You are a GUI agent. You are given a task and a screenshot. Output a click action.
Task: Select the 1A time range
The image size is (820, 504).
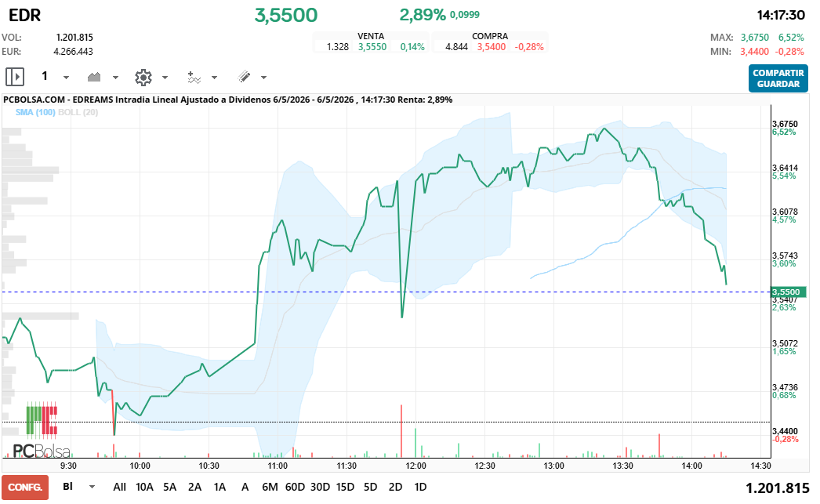point(220,488)
